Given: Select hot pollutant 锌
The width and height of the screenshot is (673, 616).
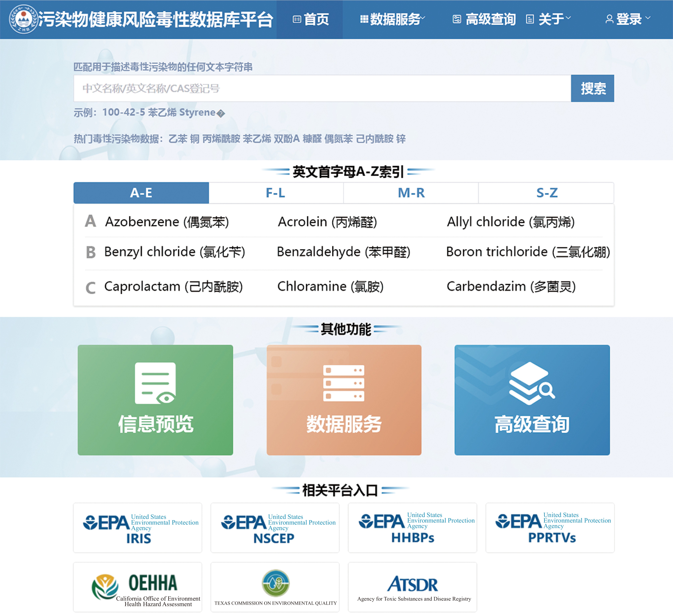Looking at the screenshot, I should (x=401, y=139).
